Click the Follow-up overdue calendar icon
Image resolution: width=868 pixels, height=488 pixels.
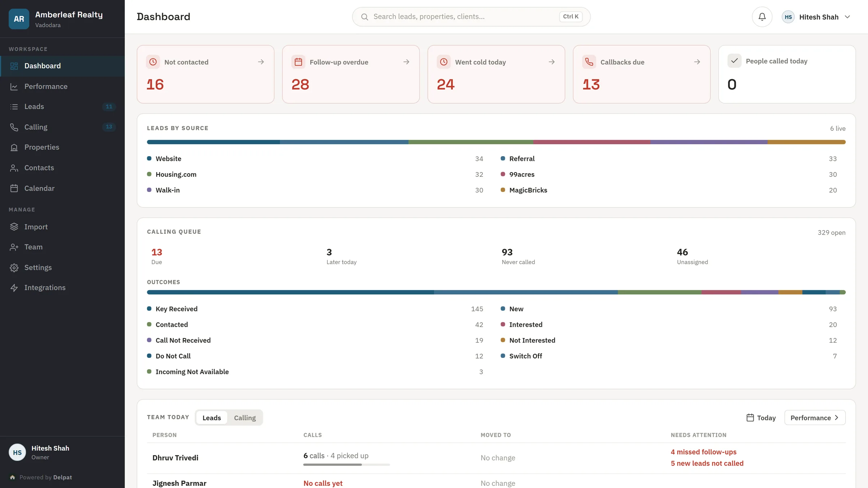(298, 62)
